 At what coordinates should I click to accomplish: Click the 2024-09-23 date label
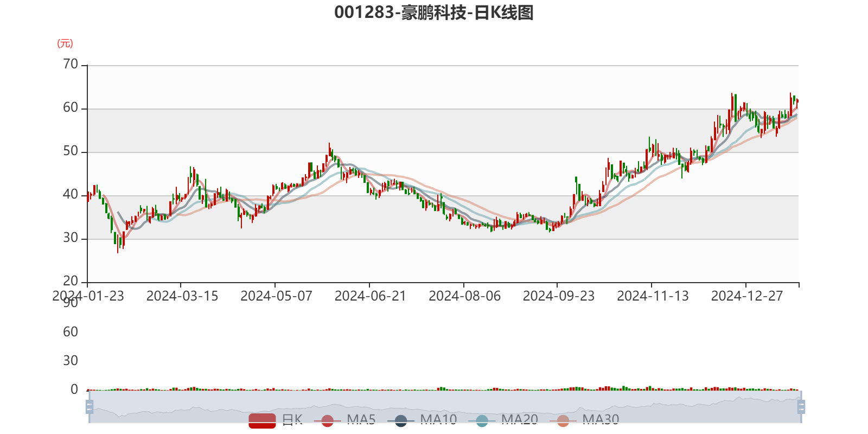(559, 296)
